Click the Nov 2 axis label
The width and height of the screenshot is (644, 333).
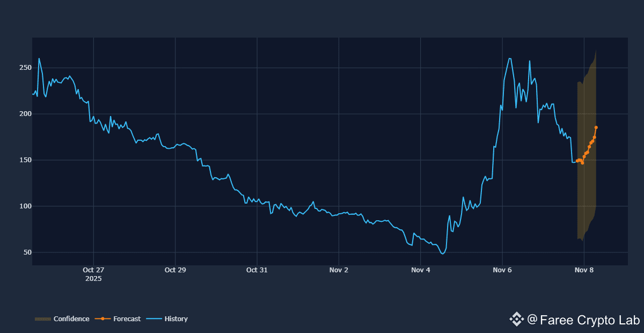click(339, 270)
